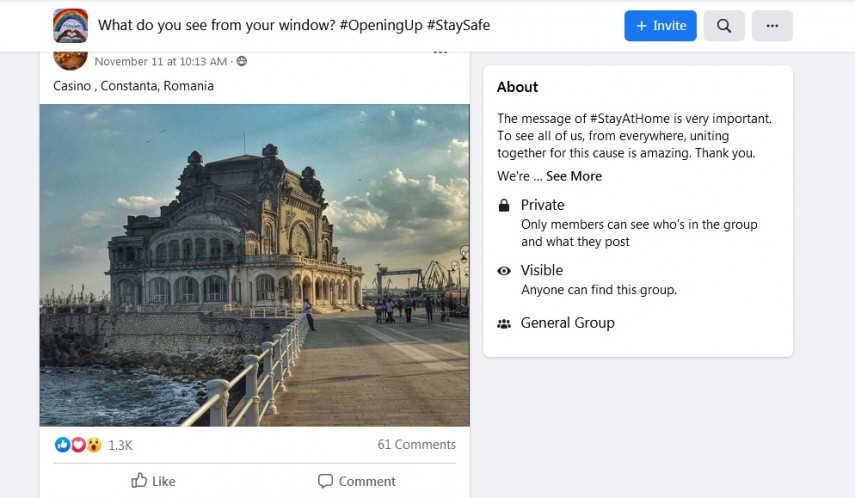Click the General Group people icon

pos(504,323)
